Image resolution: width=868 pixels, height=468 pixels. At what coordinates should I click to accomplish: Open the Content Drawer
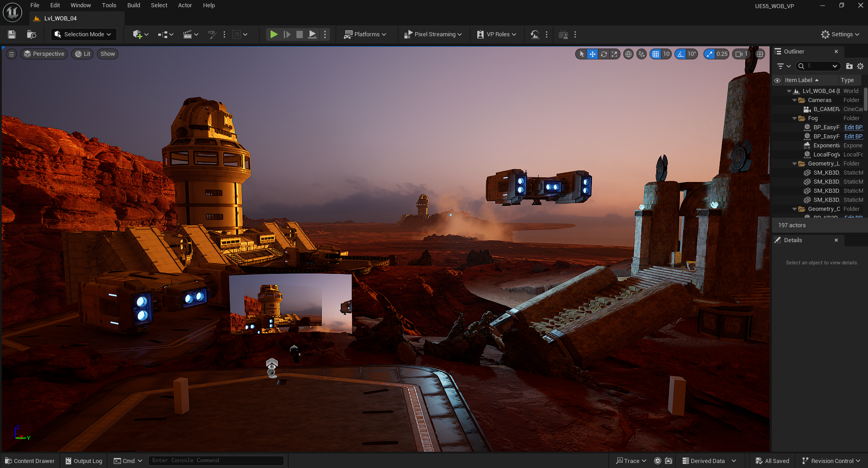[30, 461]
